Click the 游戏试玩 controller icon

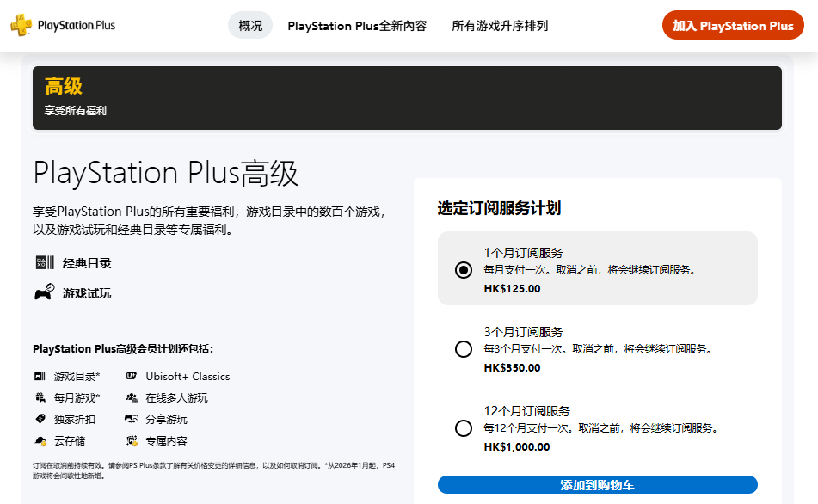45,292
